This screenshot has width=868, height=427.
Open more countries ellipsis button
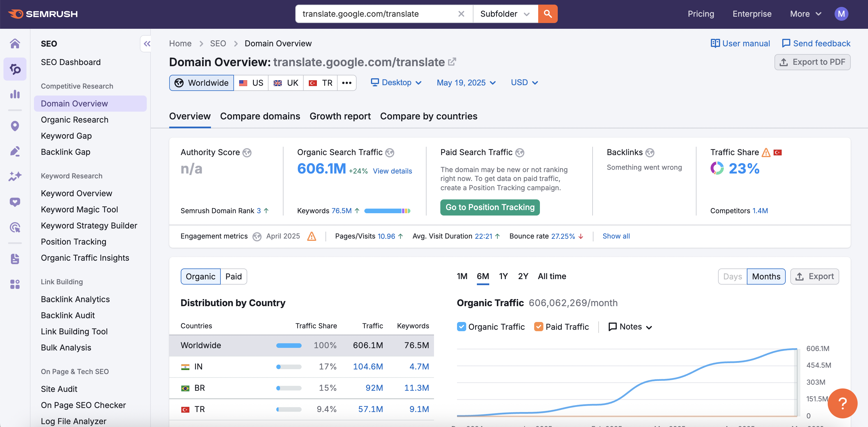[x=347, y=83]
